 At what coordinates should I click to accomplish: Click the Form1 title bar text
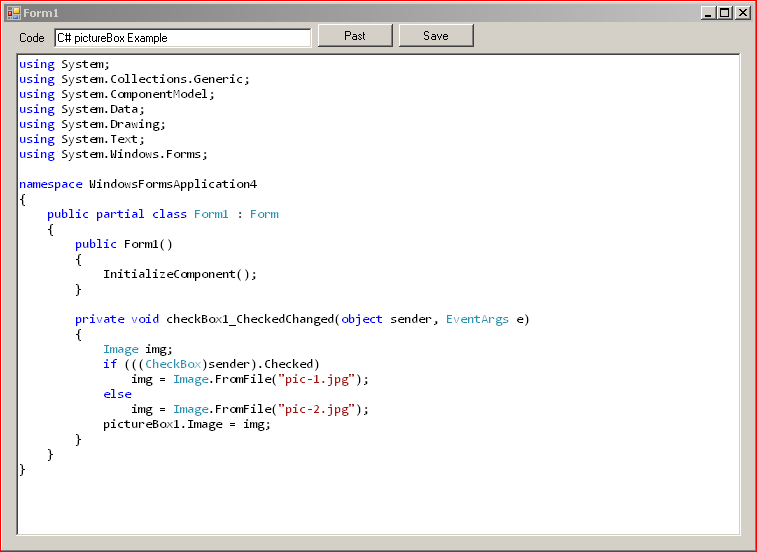pyautogui.click(x=41, y=13)
